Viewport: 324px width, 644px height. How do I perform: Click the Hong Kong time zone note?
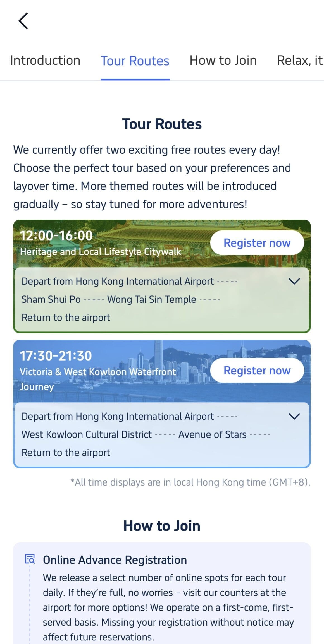click(x=190, y=482)
